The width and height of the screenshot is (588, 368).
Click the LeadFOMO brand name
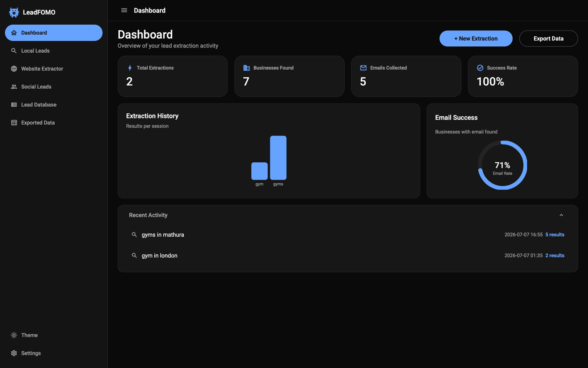point(39,13)
